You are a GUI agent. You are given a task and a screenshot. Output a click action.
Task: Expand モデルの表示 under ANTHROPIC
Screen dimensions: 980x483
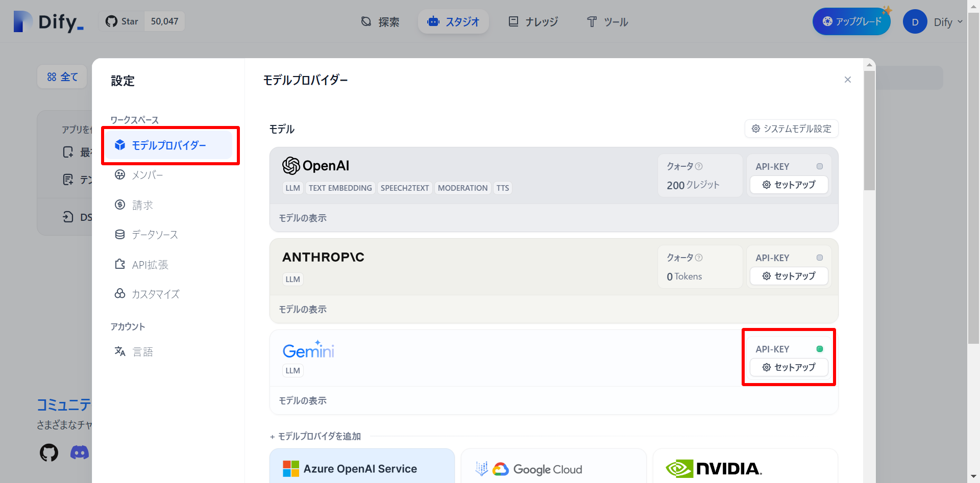click(303, 309)
